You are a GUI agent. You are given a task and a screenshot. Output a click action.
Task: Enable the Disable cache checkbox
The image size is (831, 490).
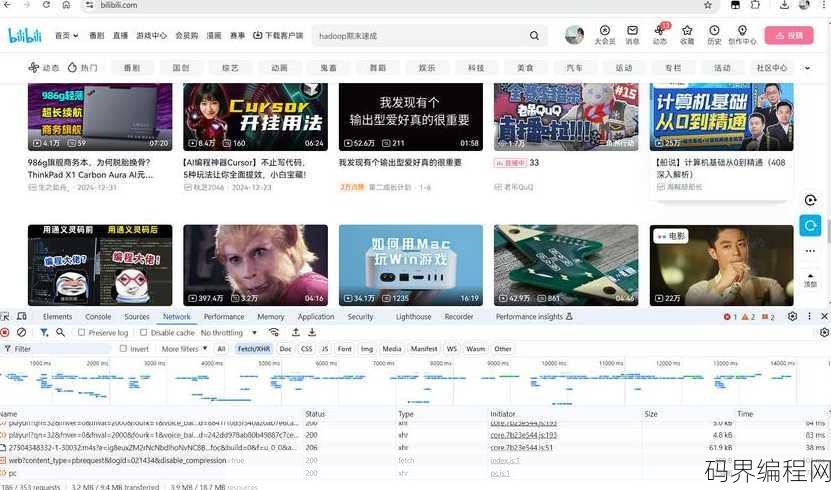144,333
